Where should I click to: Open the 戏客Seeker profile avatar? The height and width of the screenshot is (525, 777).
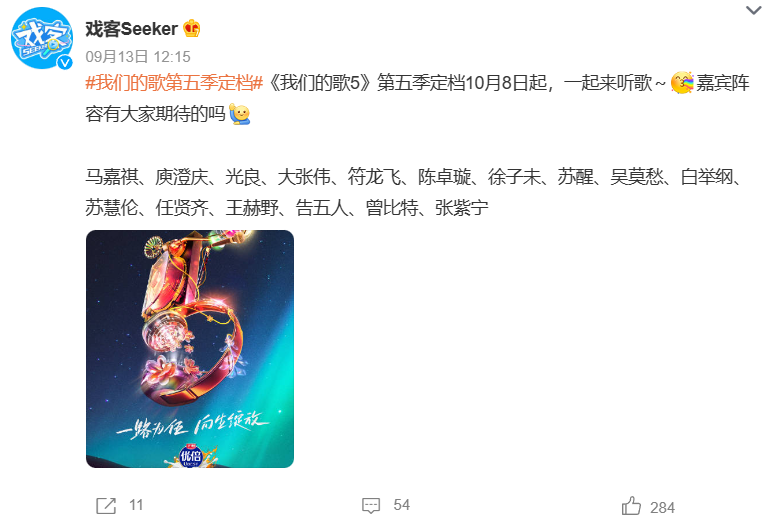point(42,38)
